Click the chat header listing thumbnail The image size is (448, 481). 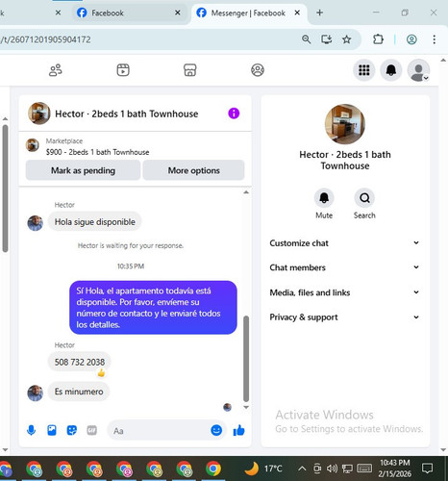pos(39,114)
